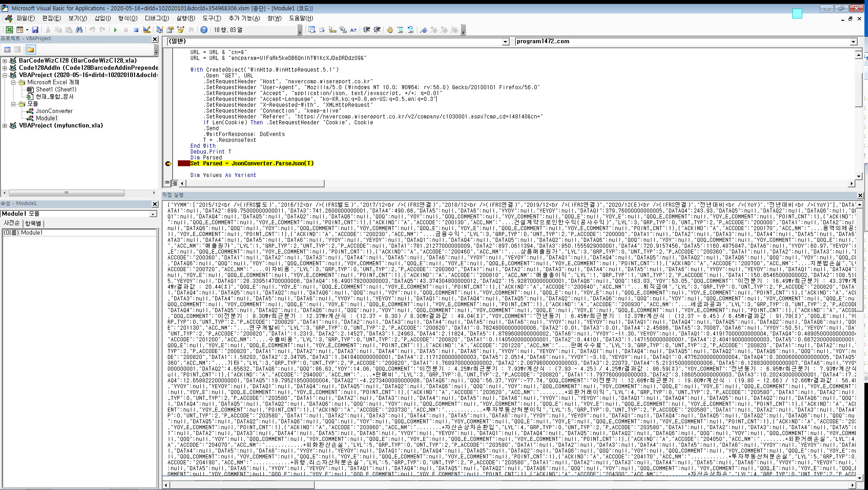The width and height of the screenshot is (868, 490).
Task: Click the project pane horizontal scrollbar
Action: (67, 193)
